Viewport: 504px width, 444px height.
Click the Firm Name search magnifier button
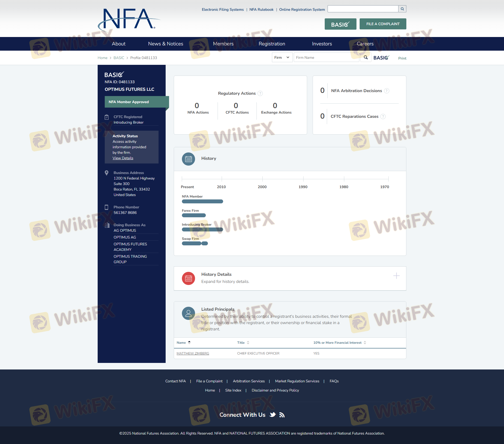click(x=366, y=57)
